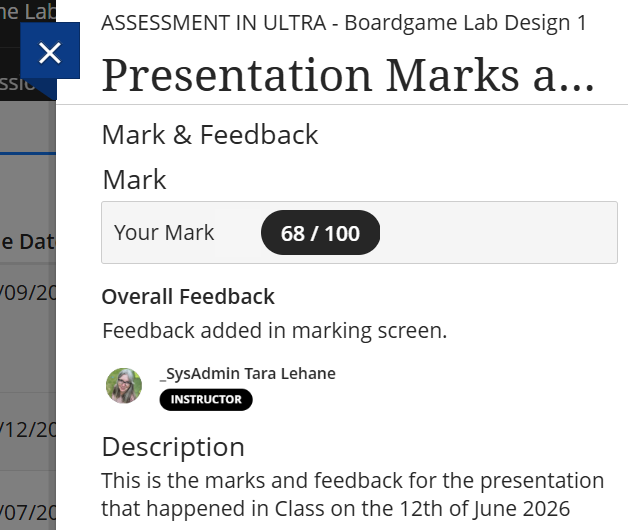Screen dimensions: 628x530
Task: Click the description text about 12th June presentation
Action: pos(352,495)
